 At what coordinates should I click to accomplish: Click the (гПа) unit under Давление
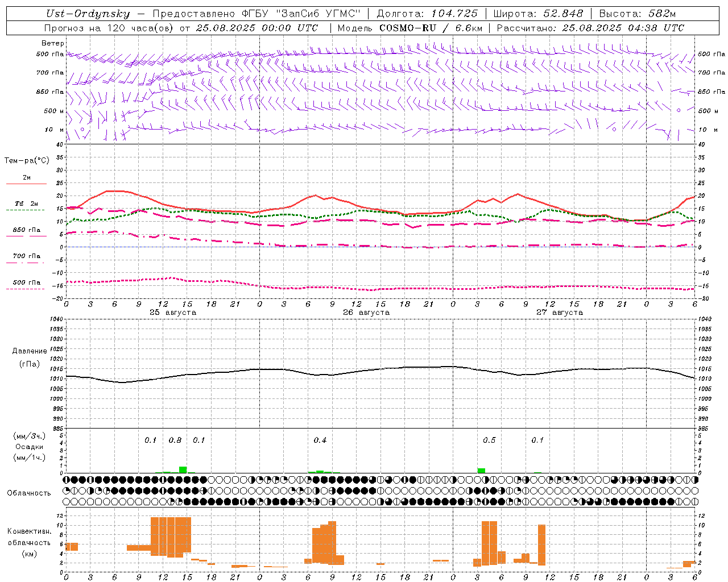click(x=30, y=364)
